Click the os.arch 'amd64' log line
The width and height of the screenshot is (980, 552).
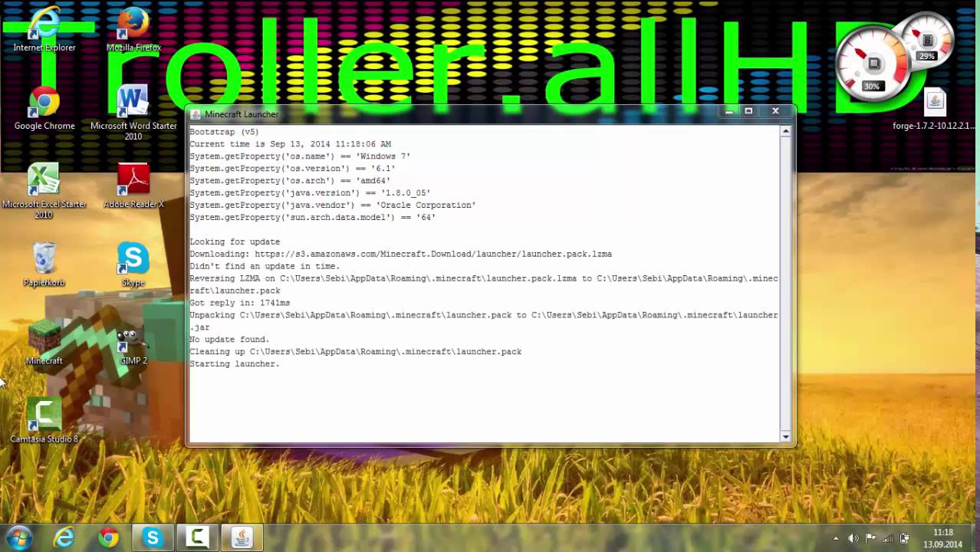(x=290, y=181)
